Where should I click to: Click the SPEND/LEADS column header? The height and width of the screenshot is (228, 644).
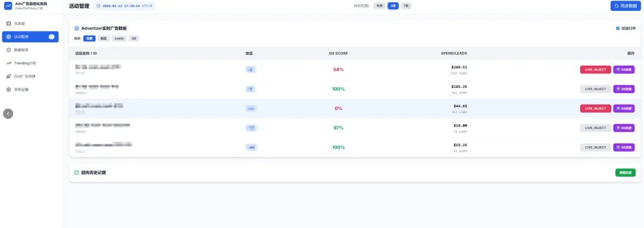click(x=454, y=53)
